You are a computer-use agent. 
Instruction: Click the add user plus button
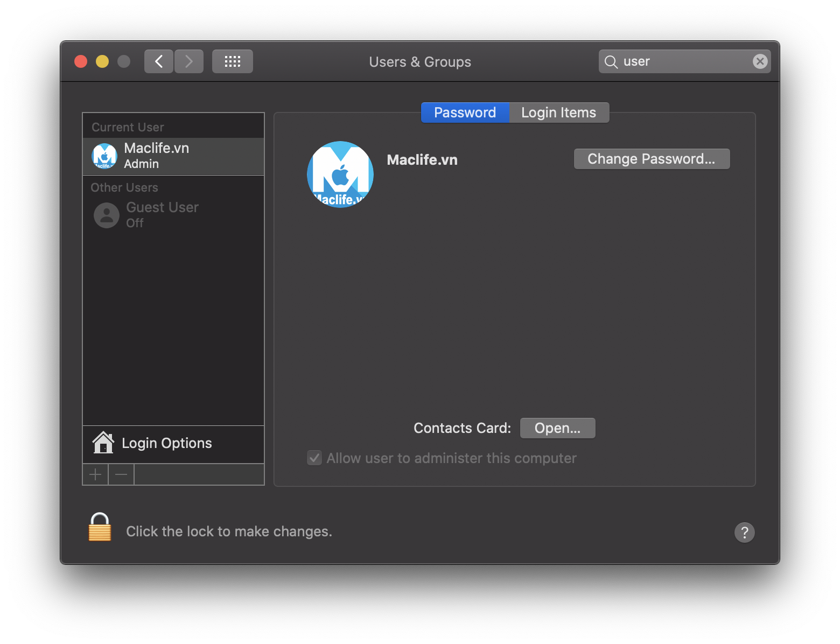(95, 474)
